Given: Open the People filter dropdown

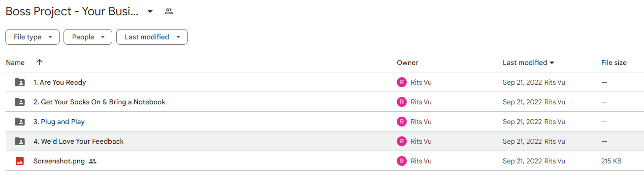Looking at the screenshot, I should (88, 37).
